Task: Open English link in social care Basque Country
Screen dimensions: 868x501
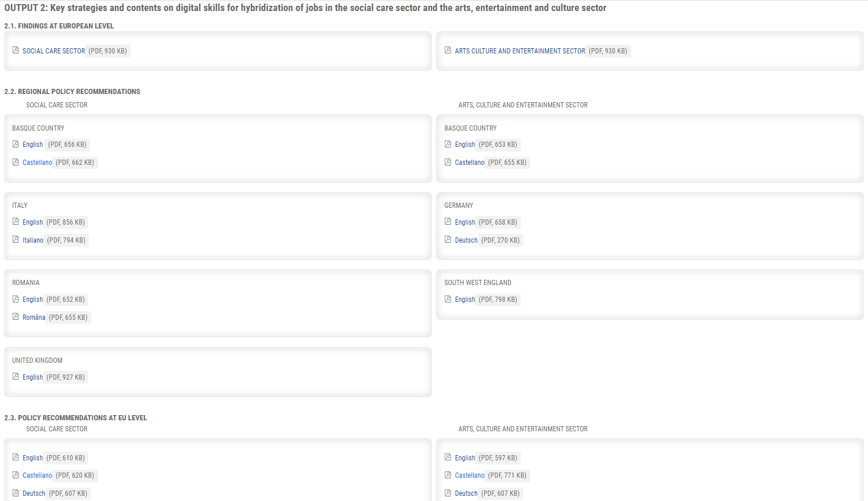Action: click(33, 145)
